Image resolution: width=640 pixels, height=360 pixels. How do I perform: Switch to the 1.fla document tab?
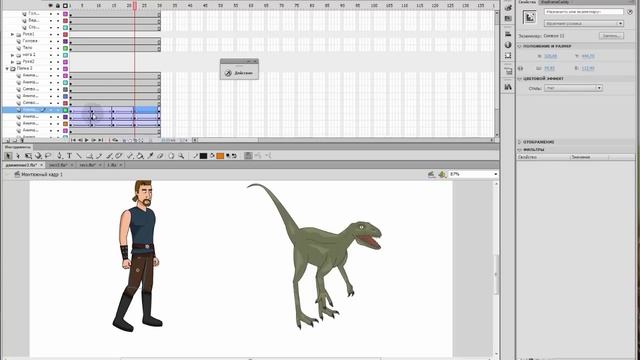coord(114,165)
